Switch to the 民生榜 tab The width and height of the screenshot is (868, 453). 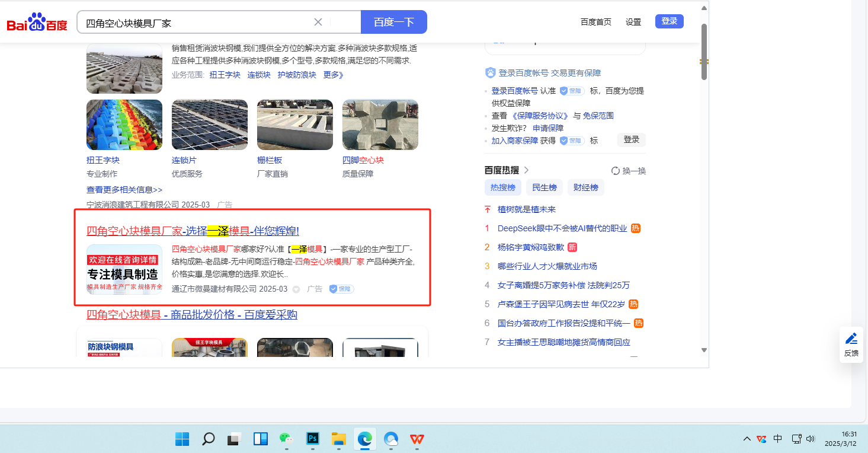coord(544,187)
